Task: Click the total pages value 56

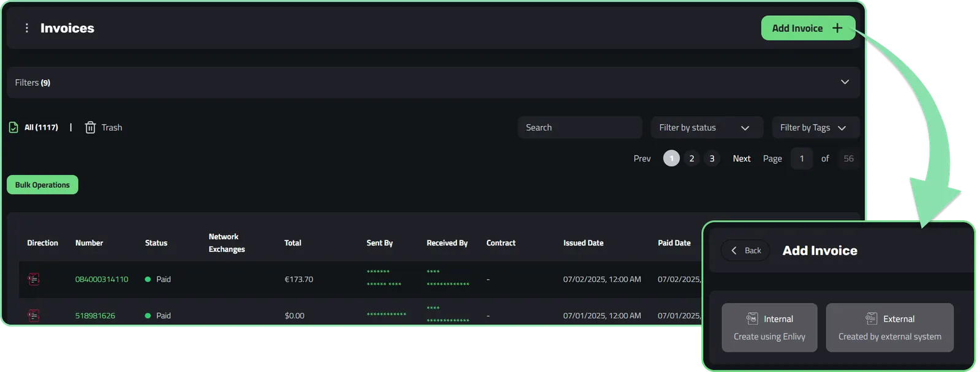Action: point(848,158)
